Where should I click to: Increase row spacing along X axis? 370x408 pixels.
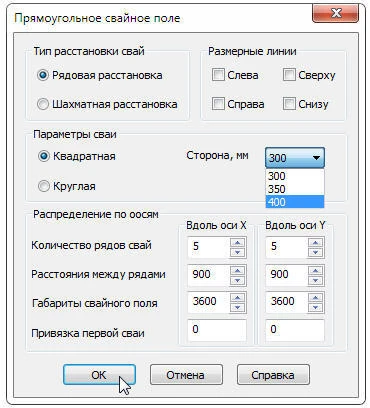(x=238, y=271)
